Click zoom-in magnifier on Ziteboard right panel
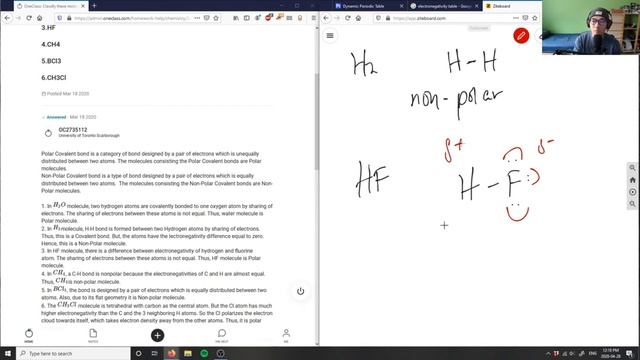Screen dimensions: 640x360 click(x=632, y=168)
